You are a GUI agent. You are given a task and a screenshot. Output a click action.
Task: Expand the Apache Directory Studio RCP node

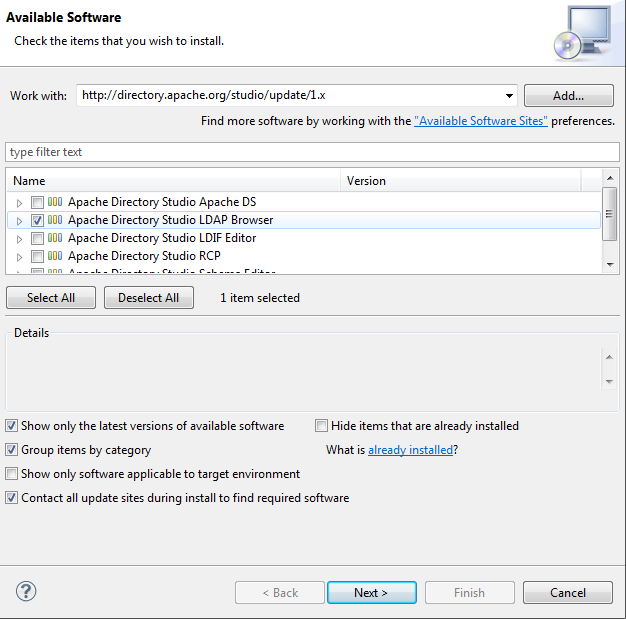(19, 257)
